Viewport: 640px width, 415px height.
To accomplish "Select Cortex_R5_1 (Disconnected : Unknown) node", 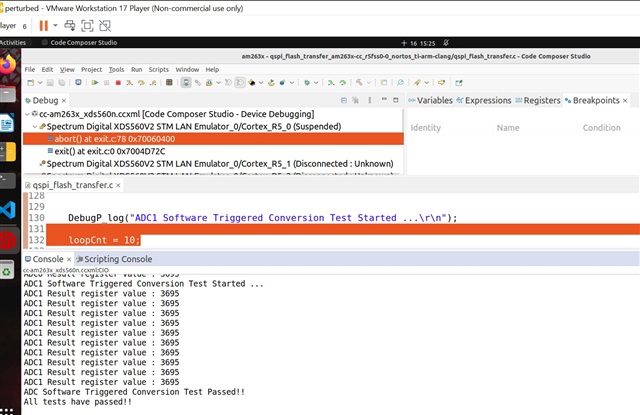I will click(216, 164).
